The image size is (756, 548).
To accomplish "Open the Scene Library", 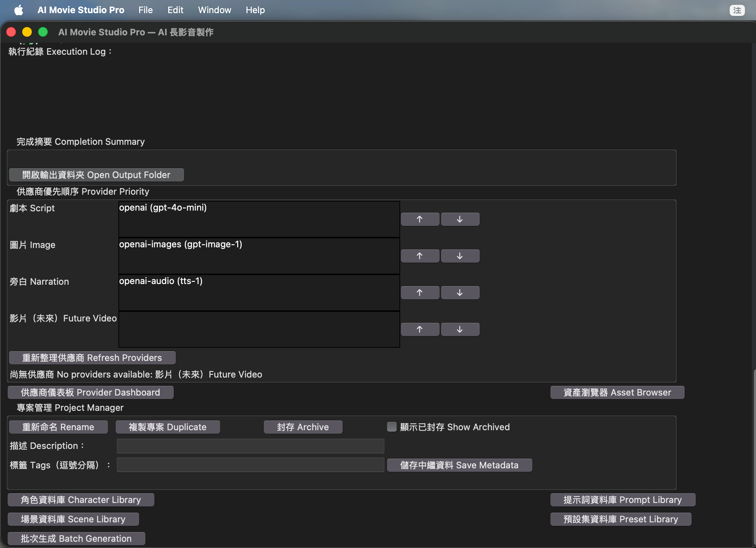I will [73, 519].
